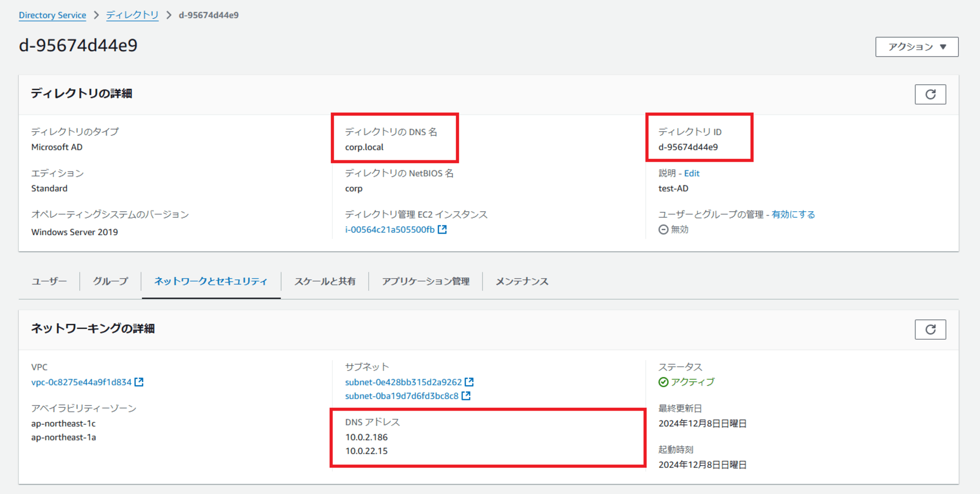Click Windows Server 2019 version value
980x494 pixels.
coord(74,232)
